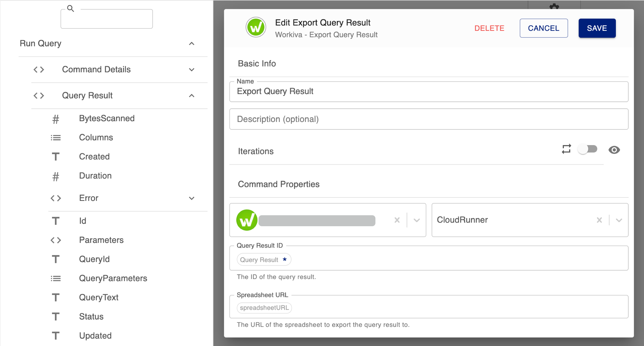Select Id in the output tree
The width and height of the screenshot is (644, 346).
[83, 221]
